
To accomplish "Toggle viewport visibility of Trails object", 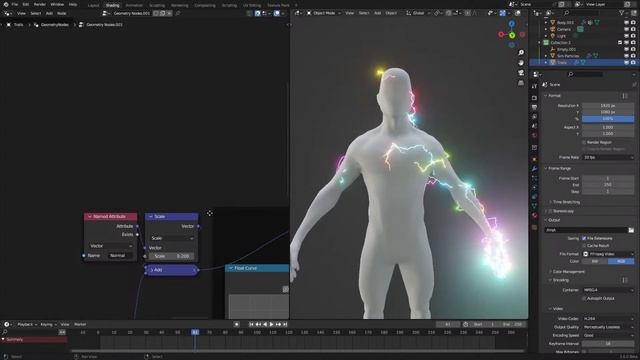I will (627, 62).
